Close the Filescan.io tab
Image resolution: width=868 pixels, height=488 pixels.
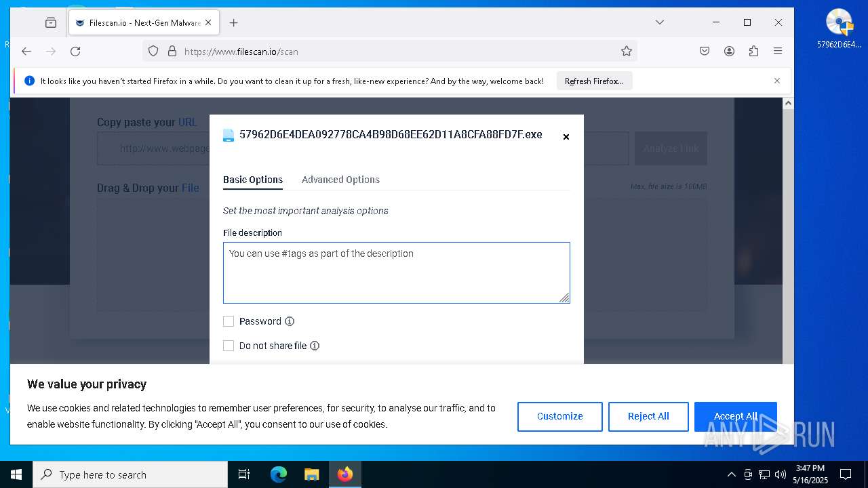(x=208, y=22)
